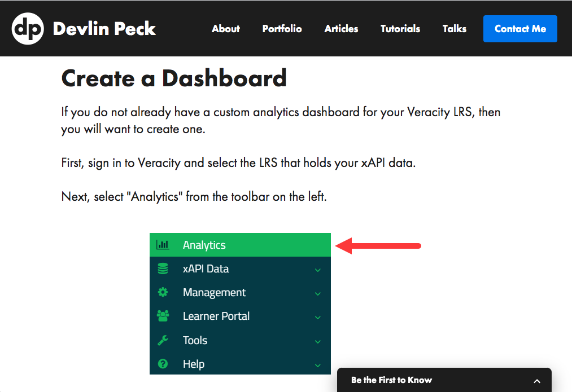Click the xAPI Data database icon
This screenshot has width=572, height=392.
click(x=163, y=269)
